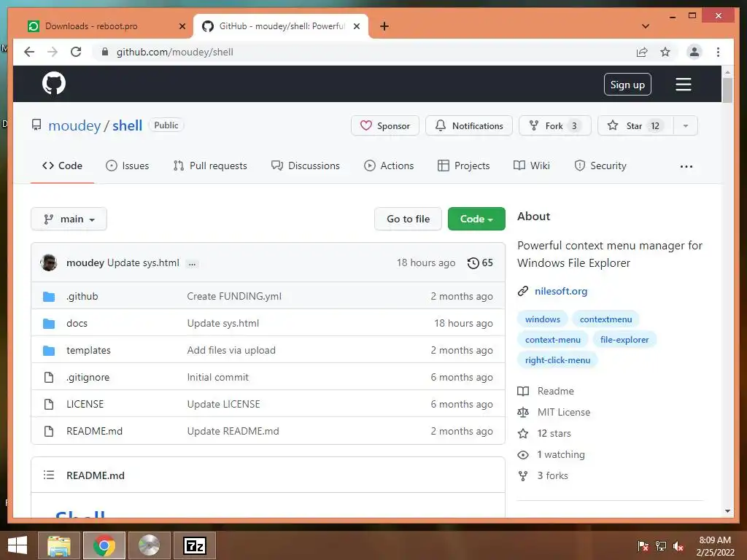Open Chrome three-dot menu

click(x=718, y=52)
